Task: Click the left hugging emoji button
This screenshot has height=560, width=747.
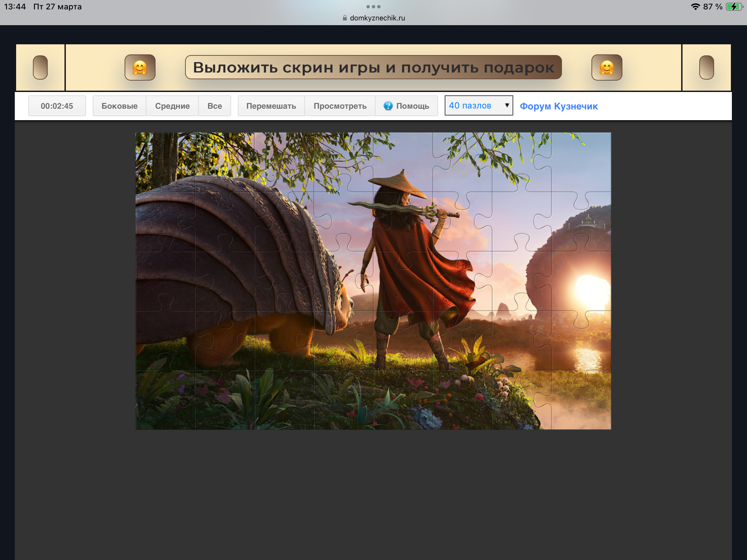Action: pyautogui.click(x=140, y=67)
